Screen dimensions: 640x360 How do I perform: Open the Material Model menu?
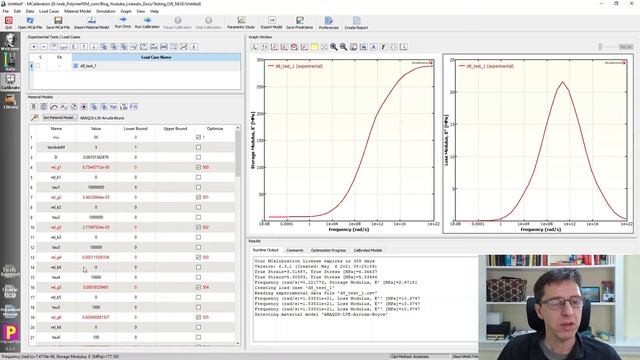[x=78, y=11]
